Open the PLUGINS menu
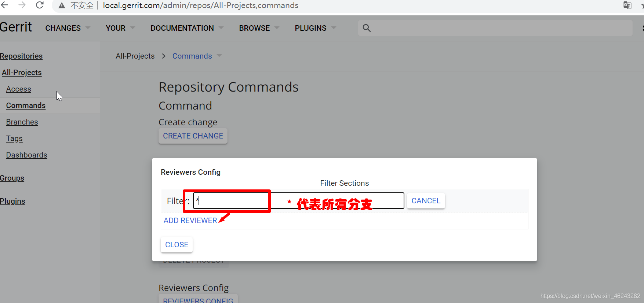 tap(310, 28)
